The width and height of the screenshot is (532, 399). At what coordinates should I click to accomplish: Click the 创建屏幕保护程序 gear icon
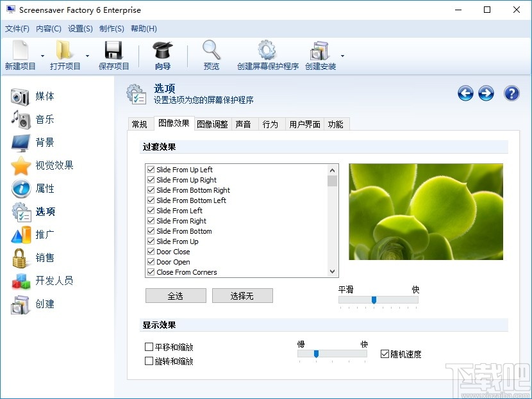point(267,50)
